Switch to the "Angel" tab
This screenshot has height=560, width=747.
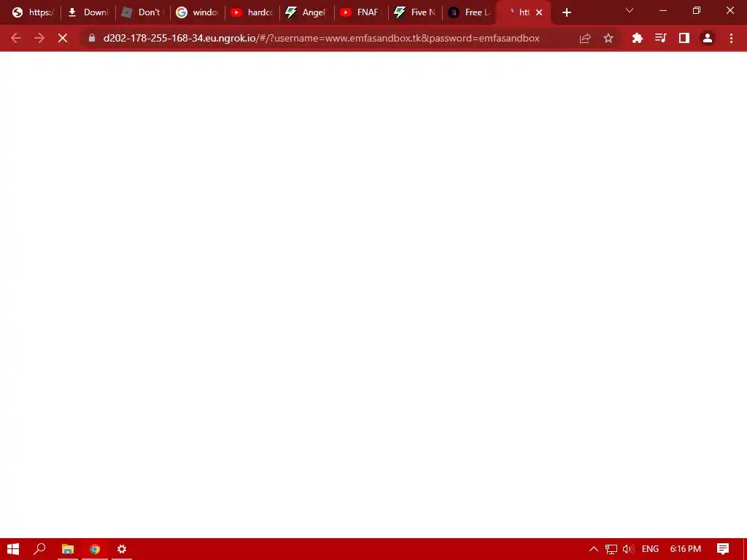(306, 12)
